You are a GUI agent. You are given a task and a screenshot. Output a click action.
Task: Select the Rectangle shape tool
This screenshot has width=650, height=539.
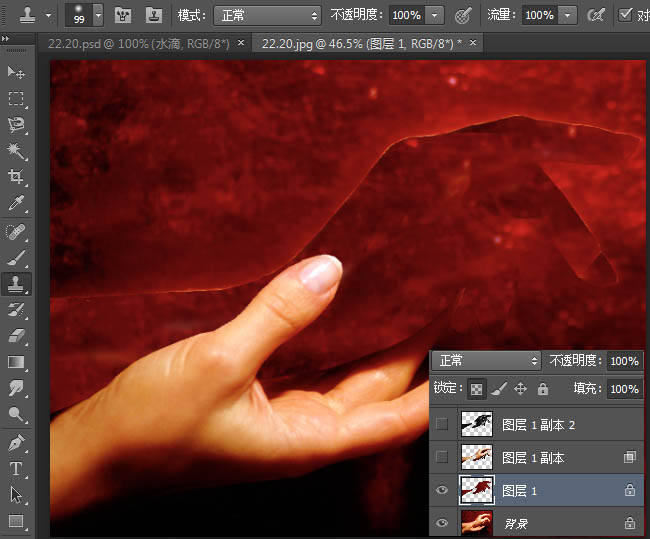16,521
